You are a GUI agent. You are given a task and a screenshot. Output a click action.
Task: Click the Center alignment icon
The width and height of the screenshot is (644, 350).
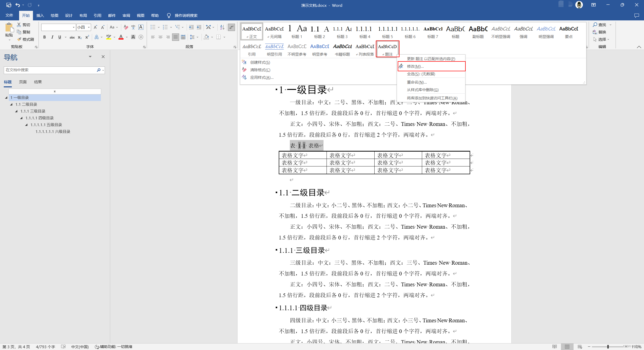coord(160,37)
